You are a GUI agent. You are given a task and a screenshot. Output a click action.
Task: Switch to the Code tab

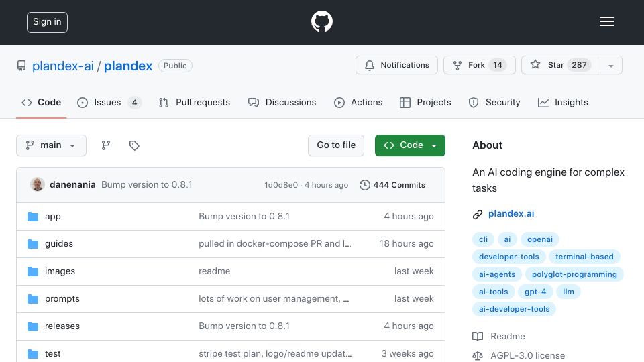point(41,102)
